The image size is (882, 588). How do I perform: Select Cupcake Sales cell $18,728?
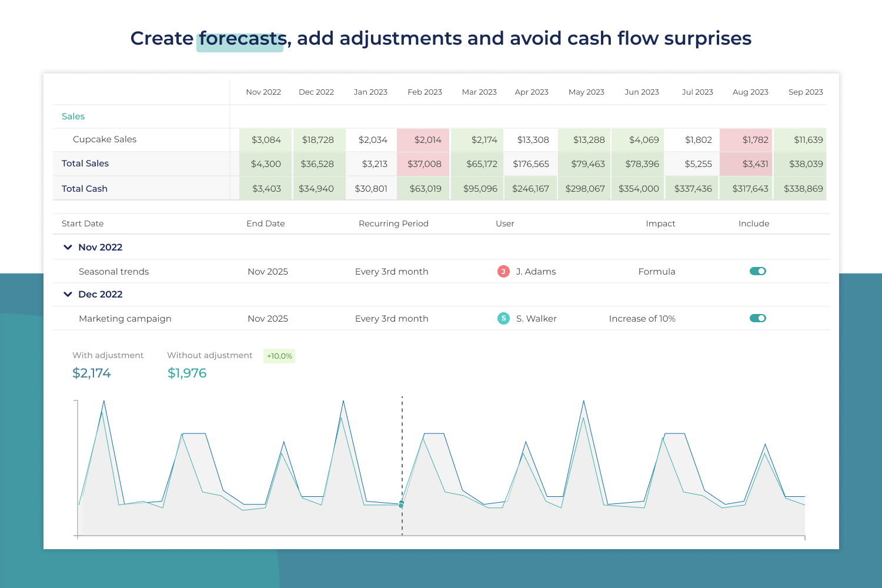coord(319,140)
